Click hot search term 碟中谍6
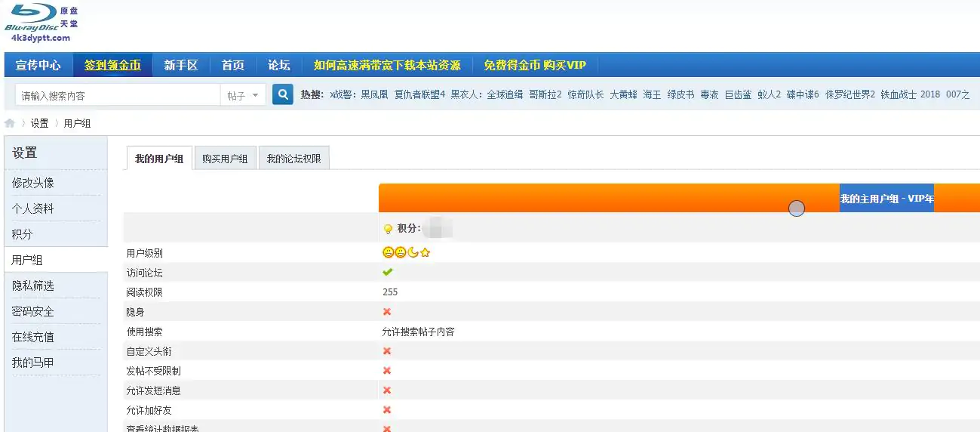This screenshot has height=432, width=980. (x=803, y=94)
